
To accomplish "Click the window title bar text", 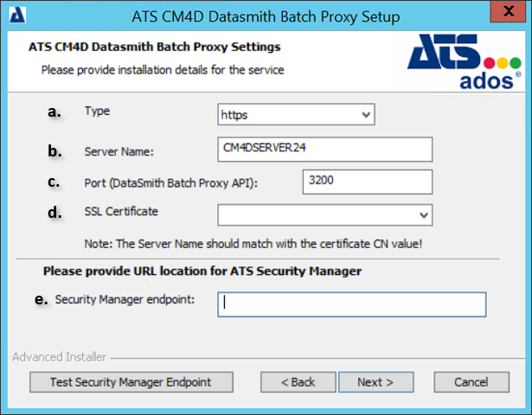I will tap(266, 16).
